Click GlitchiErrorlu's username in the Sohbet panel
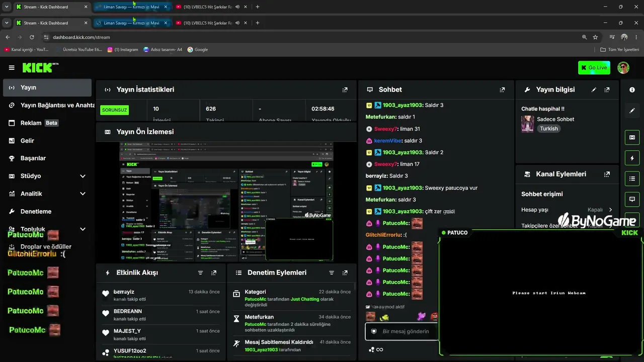Screen dimensions: 644x362 pyautogui.click(x=384, y=235)
